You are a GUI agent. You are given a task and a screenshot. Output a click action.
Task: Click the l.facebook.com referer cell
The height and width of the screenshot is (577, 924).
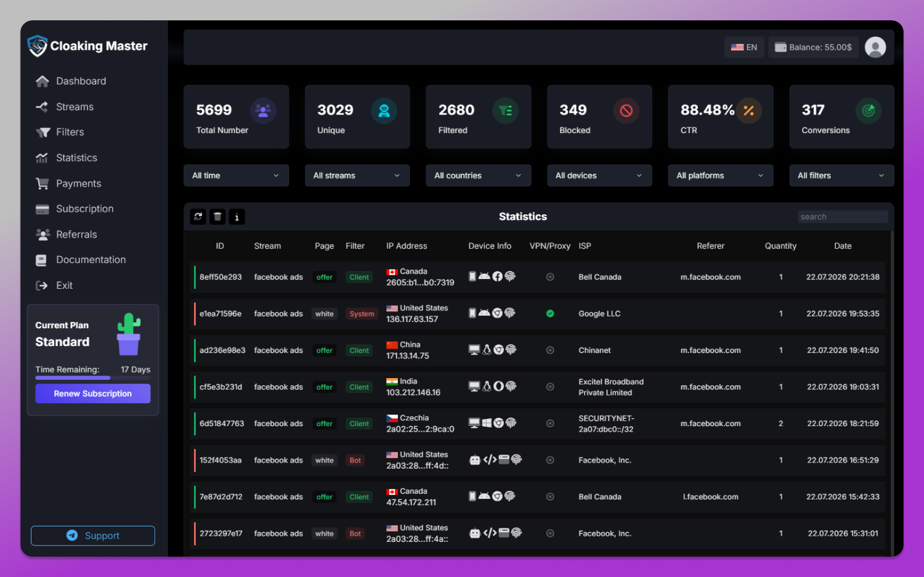tap(710, 497)
